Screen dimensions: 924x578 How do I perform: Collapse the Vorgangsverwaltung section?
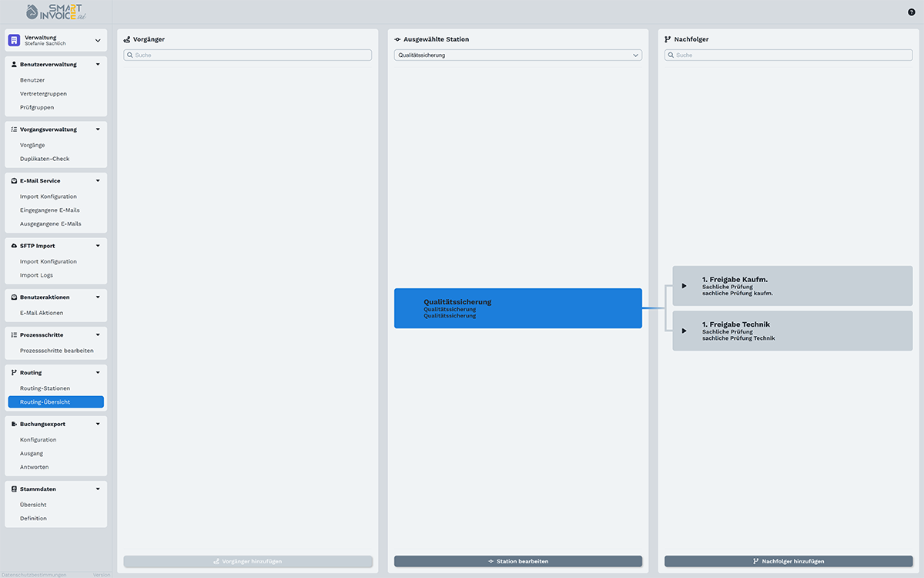click(x=98, y=129)
